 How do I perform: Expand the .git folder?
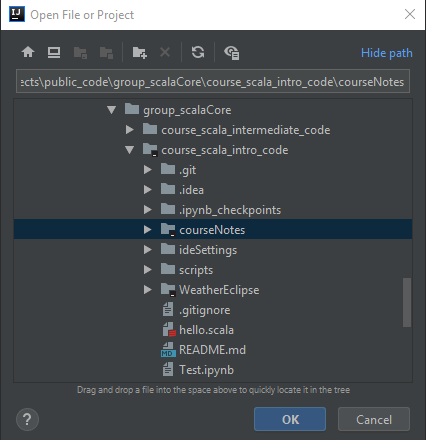(x=147, y=170)
